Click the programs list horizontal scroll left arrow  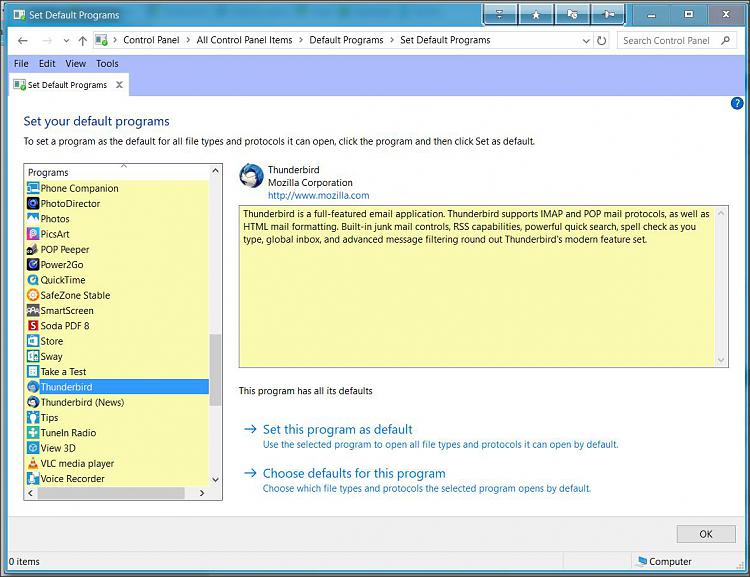(31, 493)
